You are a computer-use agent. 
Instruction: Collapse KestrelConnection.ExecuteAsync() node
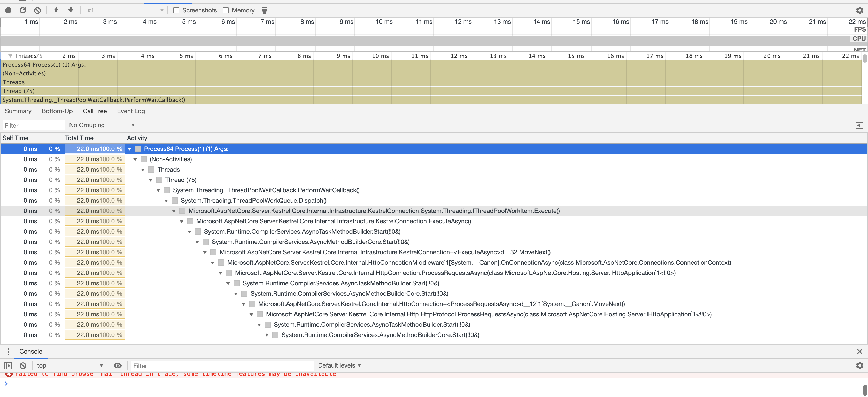[182, 222]
